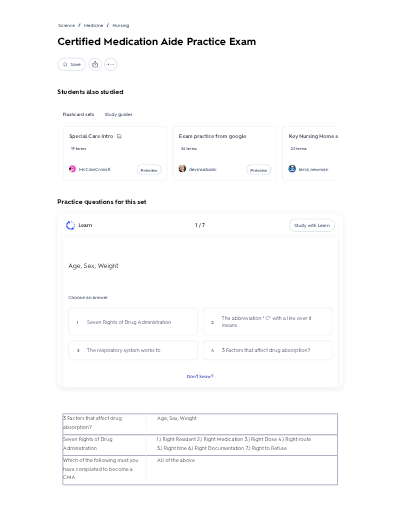Switch to the Flashcard sets tab
The image size is (400, 517).
(78, 114)
